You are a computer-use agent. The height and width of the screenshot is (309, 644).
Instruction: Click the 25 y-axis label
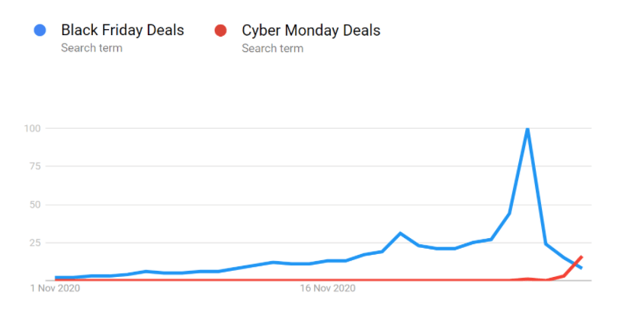34,243
